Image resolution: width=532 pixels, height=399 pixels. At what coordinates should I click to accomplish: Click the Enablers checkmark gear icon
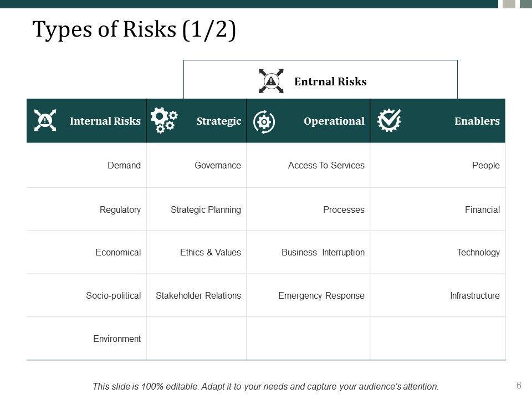coord(389,120)
